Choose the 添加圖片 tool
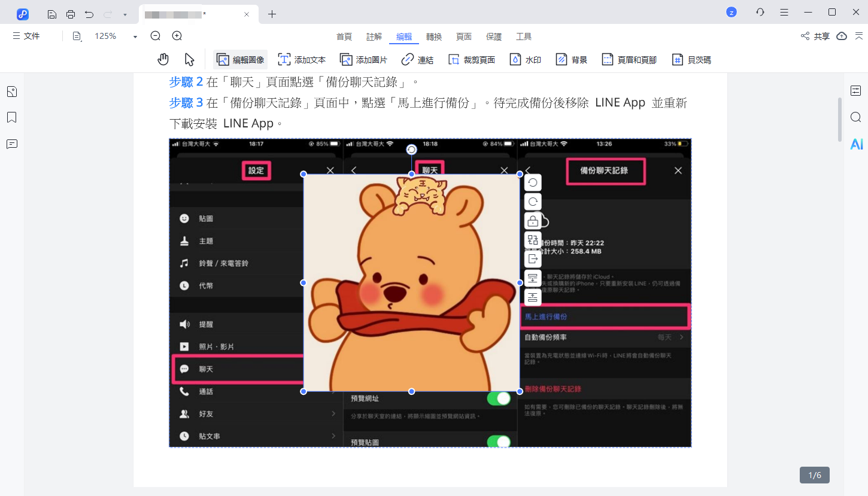 pyautogui.click(x=363, y=60)
